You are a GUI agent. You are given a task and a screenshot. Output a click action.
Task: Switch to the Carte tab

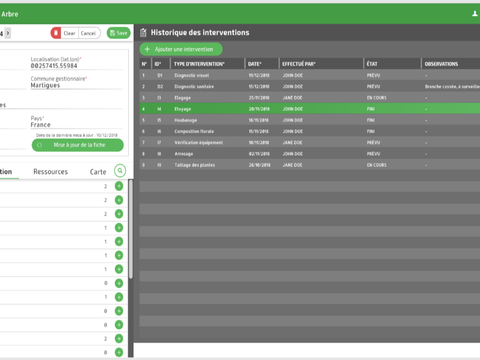(x=98, y=172)
